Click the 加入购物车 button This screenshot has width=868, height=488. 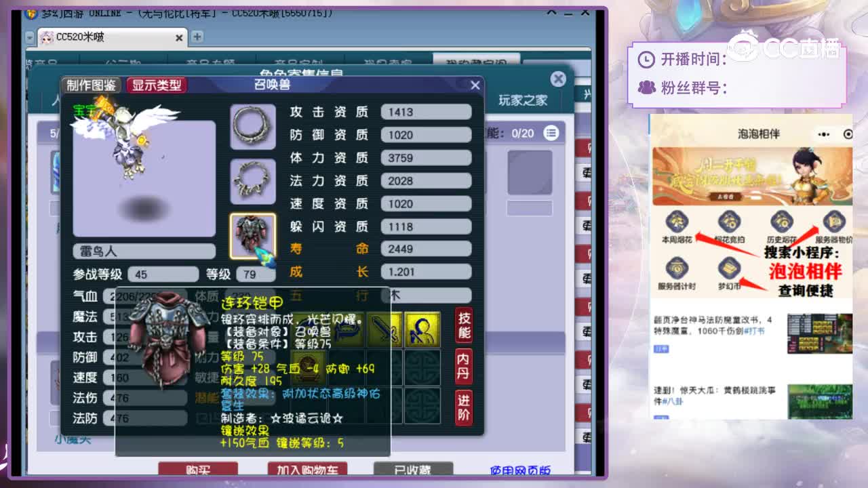tap(307, 469)
